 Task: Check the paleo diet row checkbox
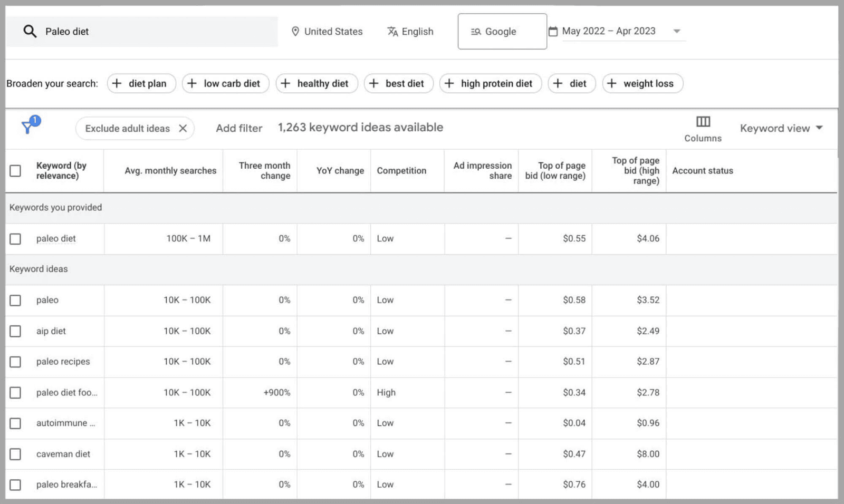point(15,239)
